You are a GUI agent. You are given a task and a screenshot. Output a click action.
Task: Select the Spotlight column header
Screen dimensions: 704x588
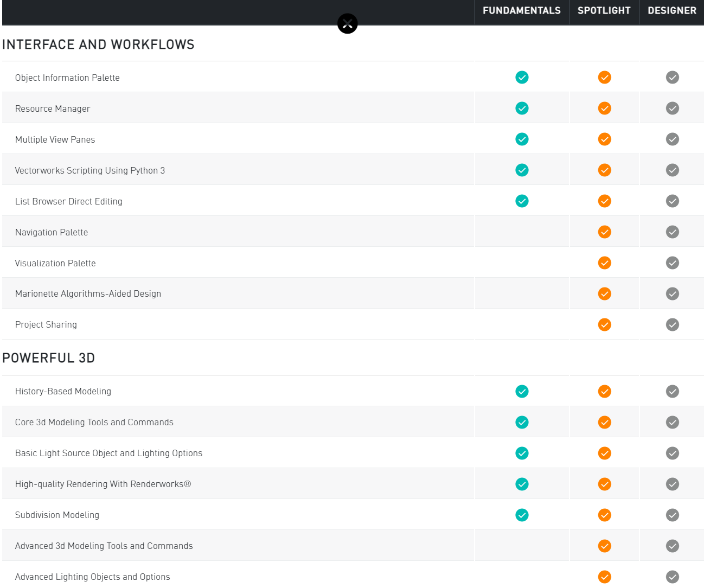pos(604,11)
